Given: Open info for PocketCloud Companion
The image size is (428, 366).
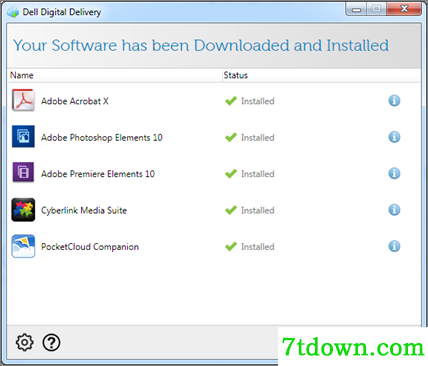Looking at the screenshot, I should coord(394,246).
